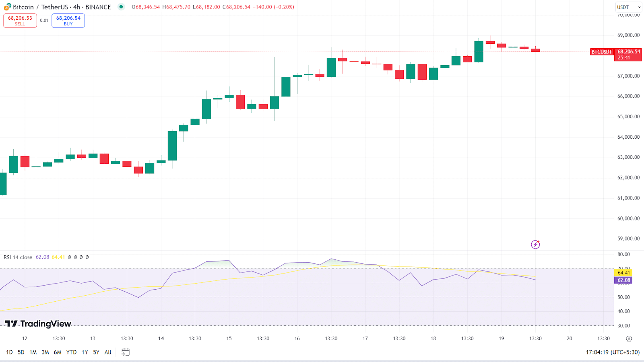Click the Bitcoin coin logo icon

point(7,7)
